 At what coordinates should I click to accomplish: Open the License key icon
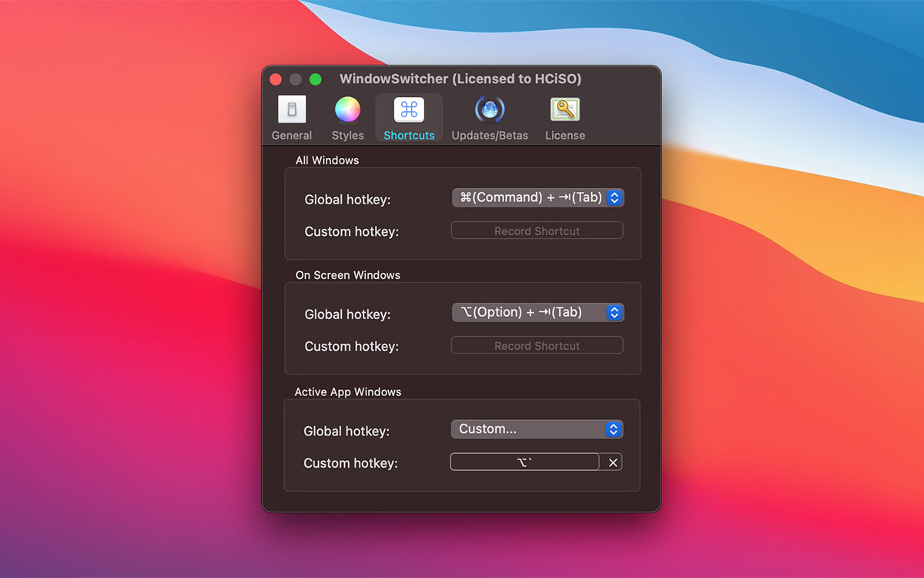(565, 109)
